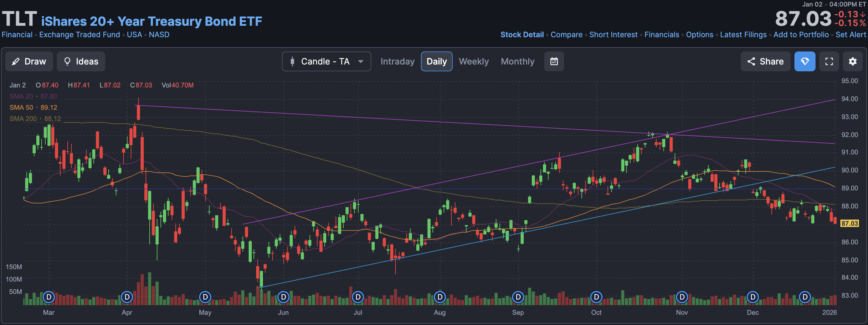Click the TLT ticker symbol
The image size is (868, 325).
pyautogui.click(x=19, y=19)
